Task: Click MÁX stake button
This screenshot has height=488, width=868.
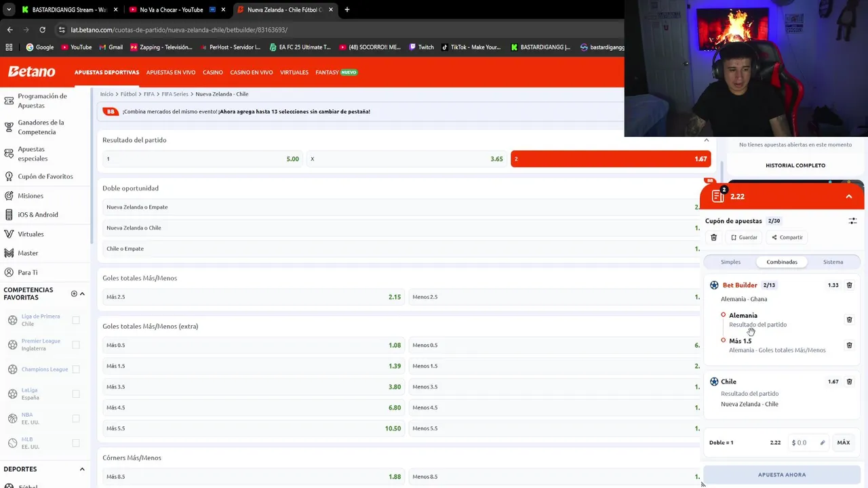Action: pos(844,443)
